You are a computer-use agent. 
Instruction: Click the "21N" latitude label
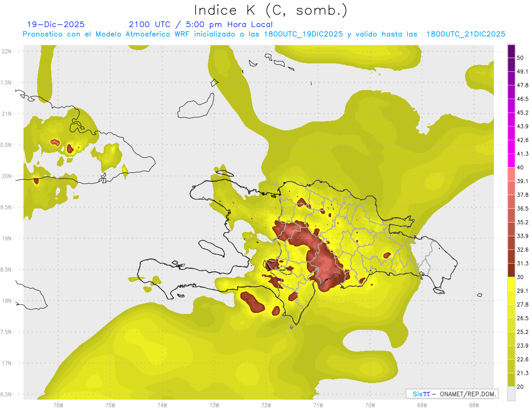coord(7,114)
